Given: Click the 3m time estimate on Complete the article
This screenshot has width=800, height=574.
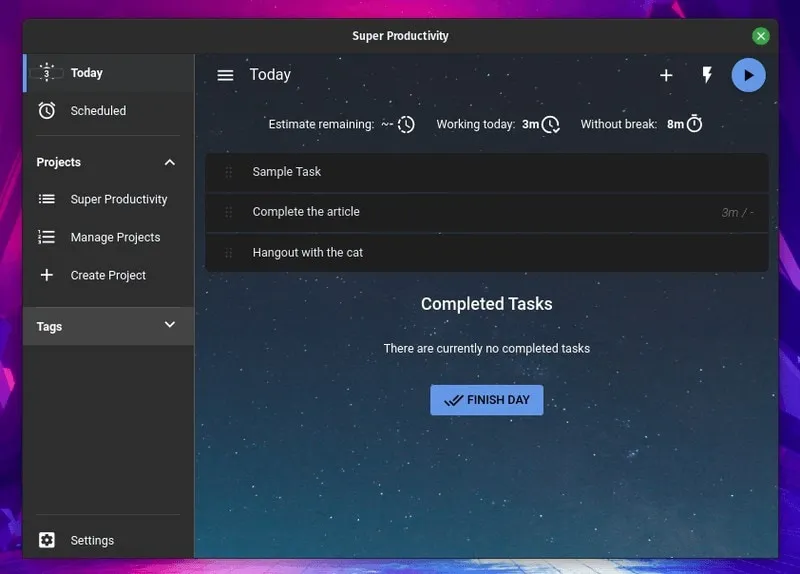Looking at the screenshot, I should 731,212.
